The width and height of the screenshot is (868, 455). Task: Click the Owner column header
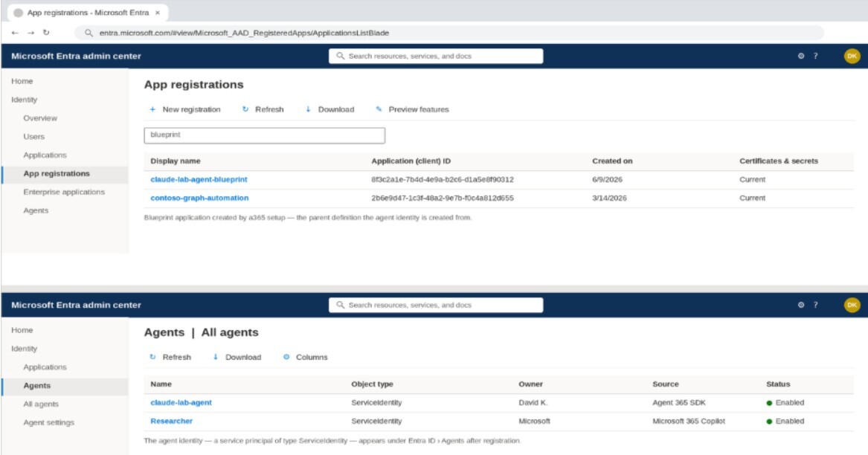tap(530, 384)
